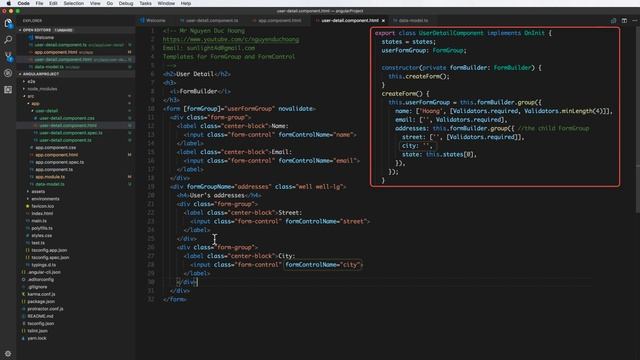This screenshot has width=640, height=360.
Task: Select Welcome entry in Open Editors
Action: coord(44,38)
